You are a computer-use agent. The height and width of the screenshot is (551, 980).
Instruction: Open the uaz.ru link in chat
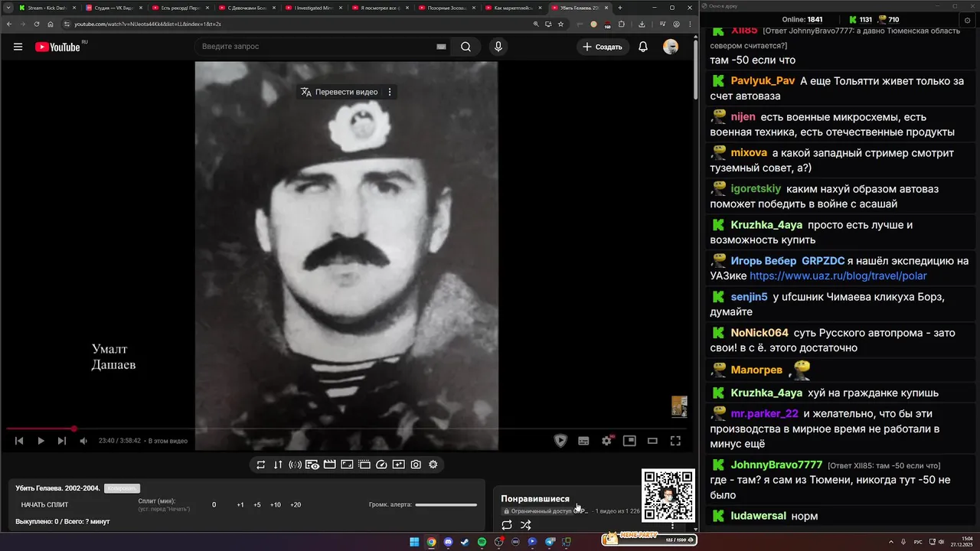click(x=838, y=275)
